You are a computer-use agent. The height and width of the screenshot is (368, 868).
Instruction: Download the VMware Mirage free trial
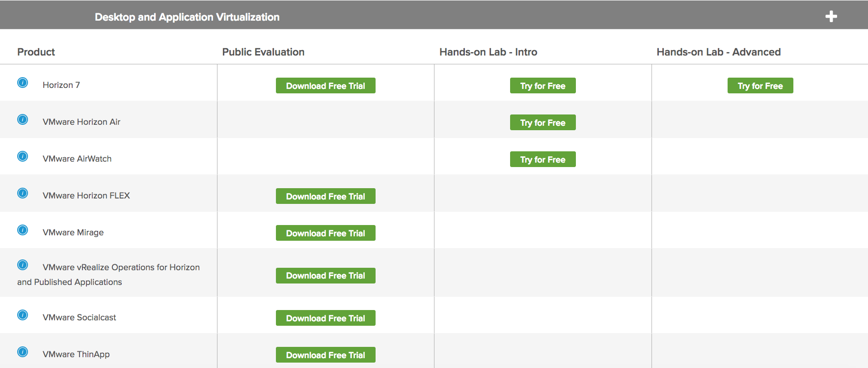click(325, 233)
